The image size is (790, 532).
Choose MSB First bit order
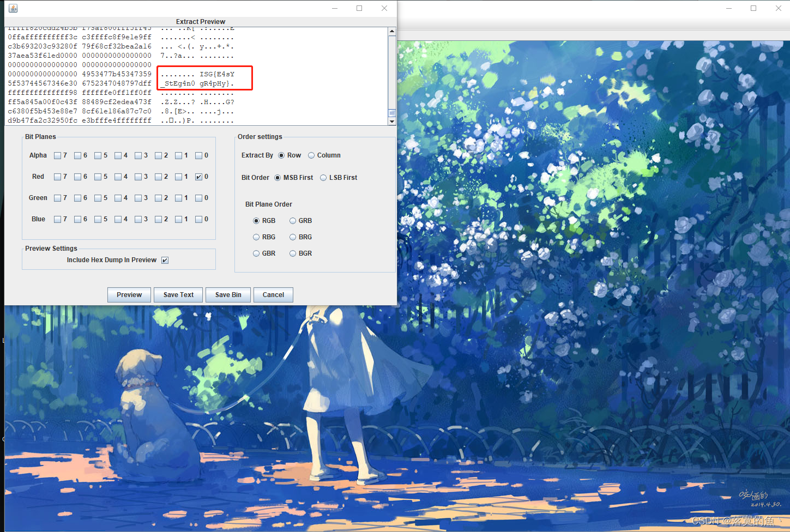278,178
